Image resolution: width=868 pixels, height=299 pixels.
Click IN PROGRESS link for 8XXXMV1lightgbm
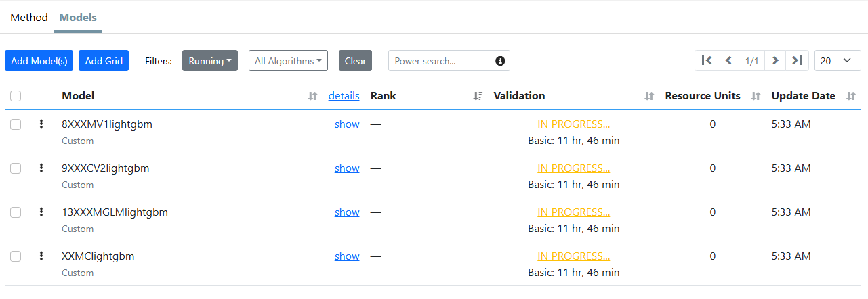(x=573, y=124)
